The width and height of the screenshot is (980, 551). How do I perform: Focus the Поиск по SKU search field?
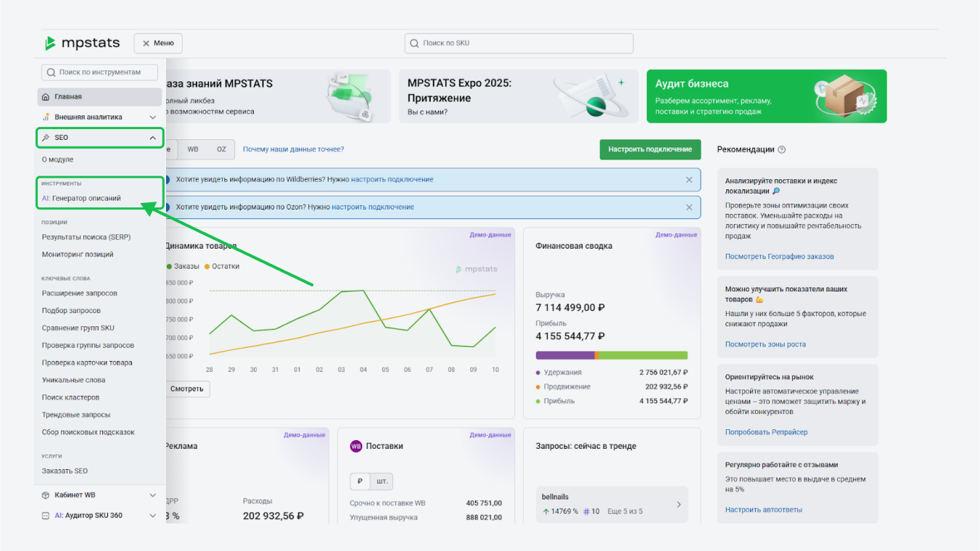tap(519, 43)
